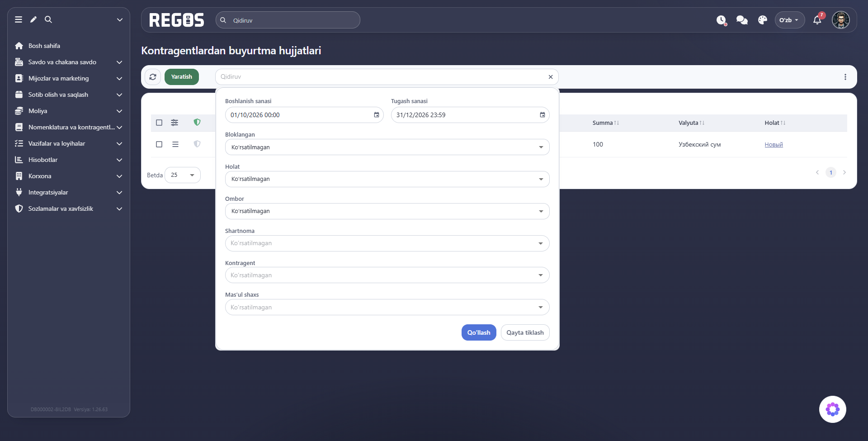Go to the next table page
The width and height of the screenshot is (868, 441).
(x=844, y=172)
